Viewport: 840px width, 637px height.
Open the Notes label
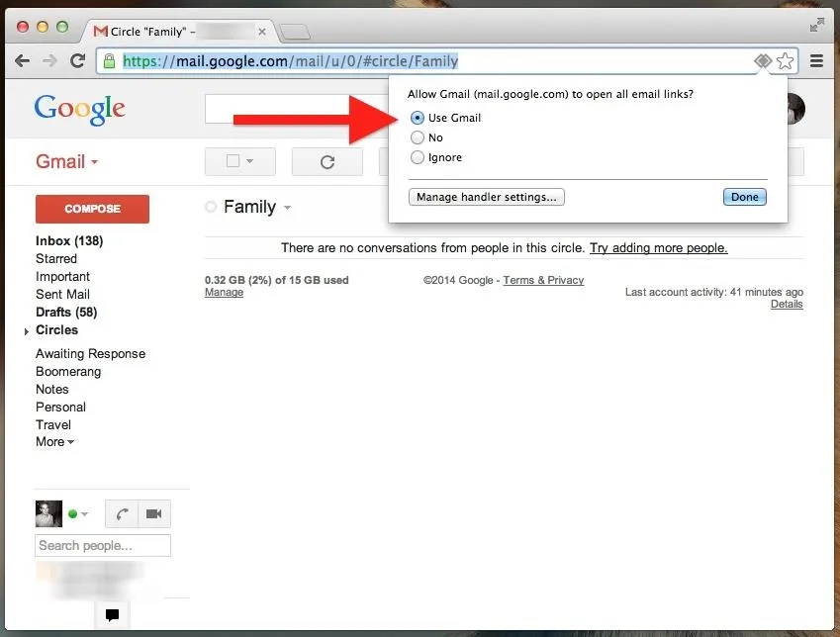click(x=52, y=390)
